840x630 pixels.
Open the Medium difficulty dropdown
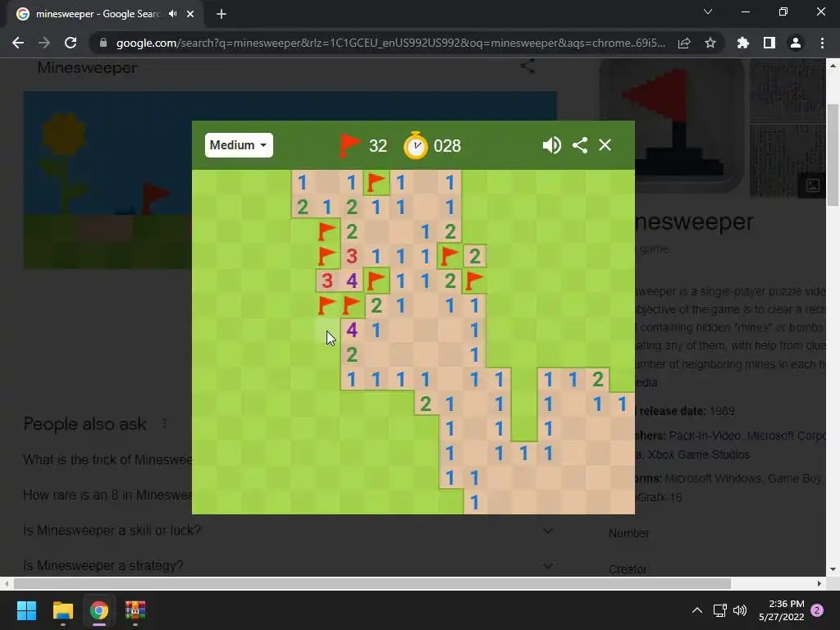coord(239,145)
